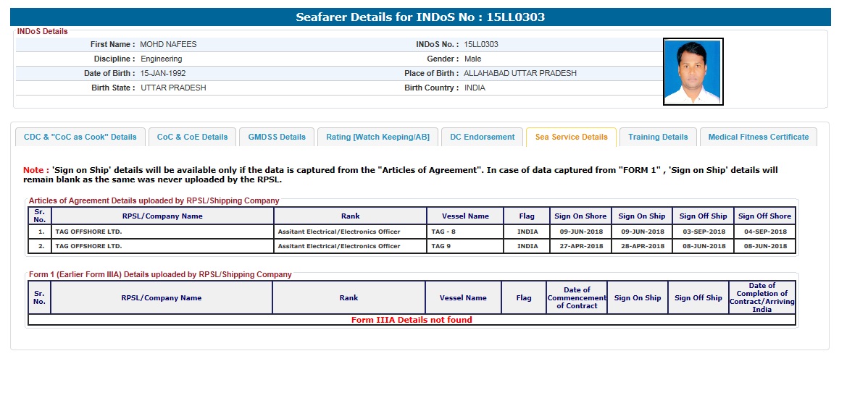Click Date of Commencement of Contract header
This screenshot has width=868, height=398.
pos(577,297)
